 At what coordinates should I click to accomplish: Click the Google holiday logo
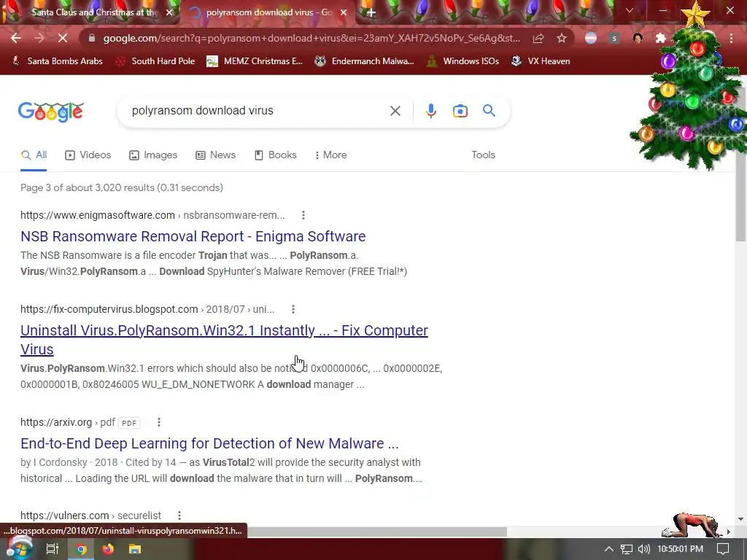tap(51, 112)
